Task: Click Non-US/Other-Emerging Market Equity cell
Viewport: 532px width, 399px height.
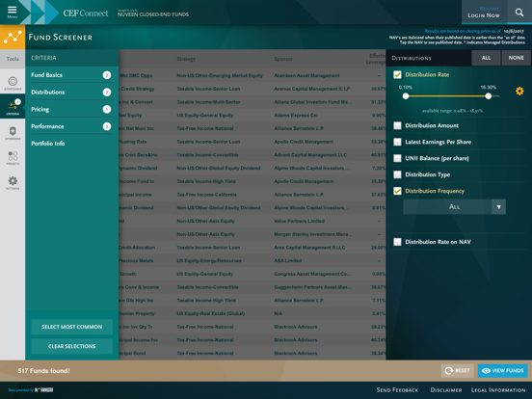Action: (220, 75)
